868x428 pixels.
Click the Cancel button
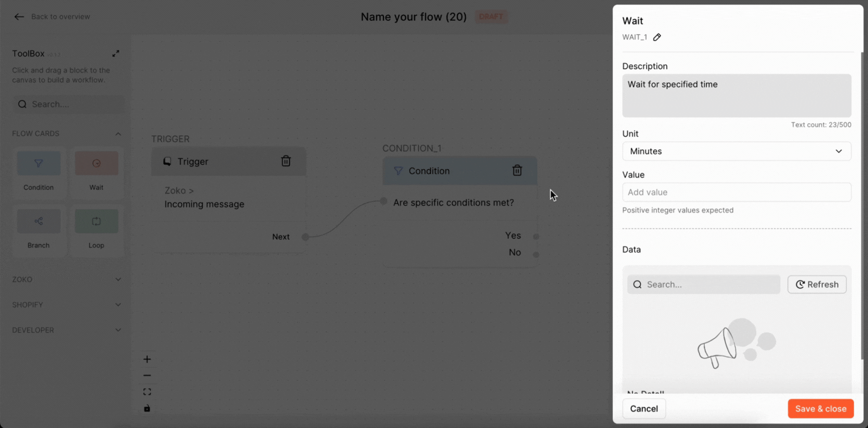coord(644,409)
